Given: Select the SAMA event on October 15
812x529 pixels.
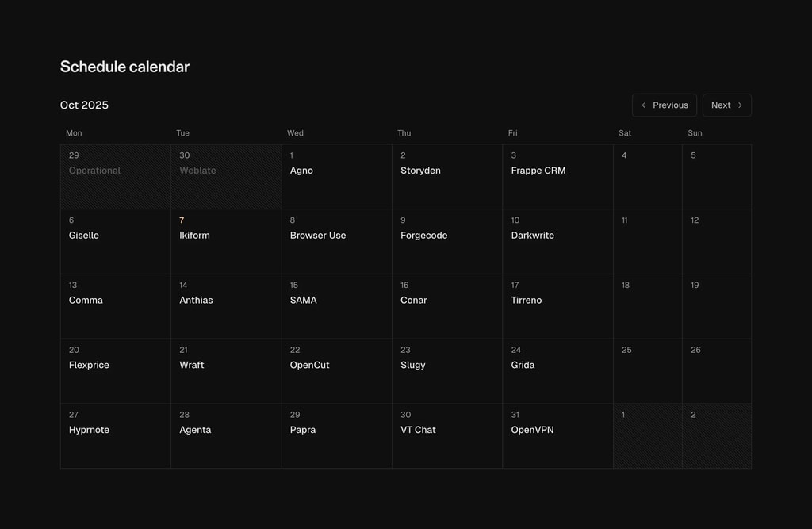Looking at the screenshot, I should tap(303, 300).
